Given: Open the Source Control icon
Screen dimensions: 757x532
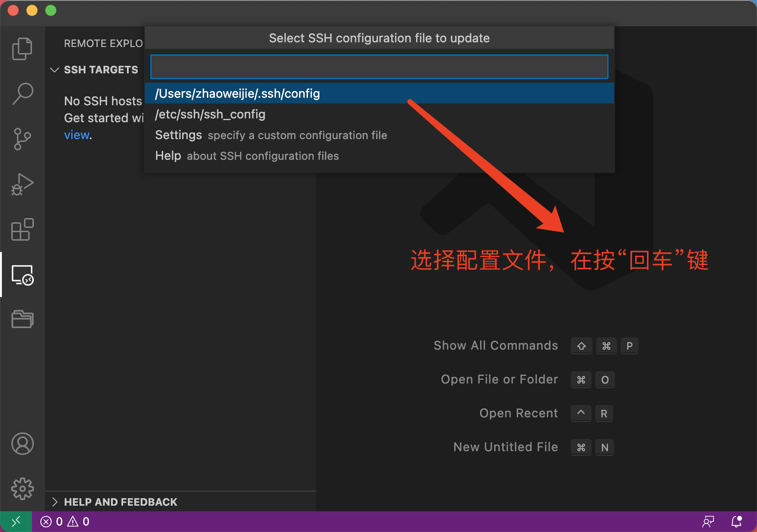Looking at the screenshot, I should coord(22,139).
